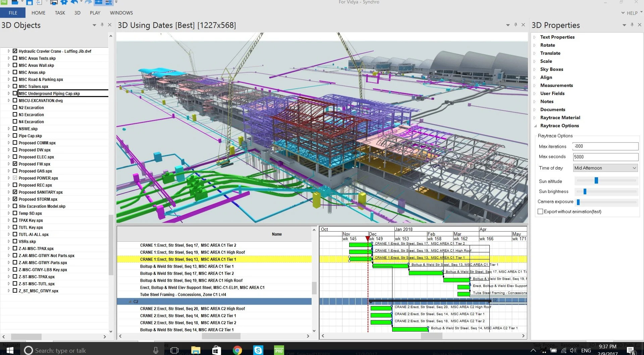
Task: Check the N2 Excavation checkbox
Action: pyautogui.click(x=15, y=107)
